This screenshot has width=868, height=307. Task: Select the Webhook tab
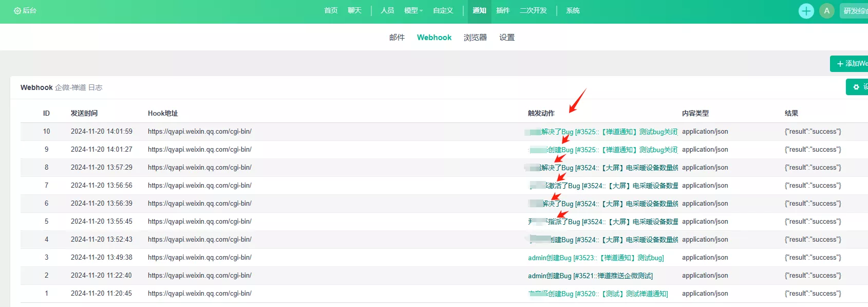(x=434, y=38)
